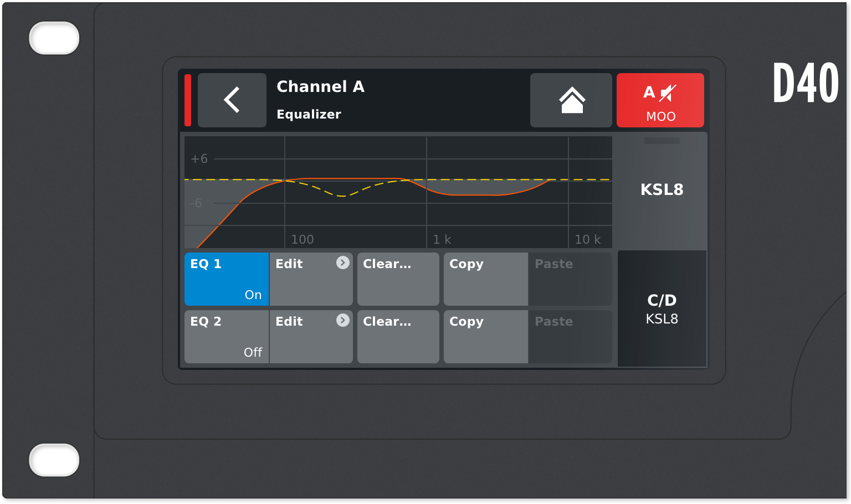Screen dimensions: 851x504
Task: Click the 100 Hz axis label
Action: (x=303, y=239)
